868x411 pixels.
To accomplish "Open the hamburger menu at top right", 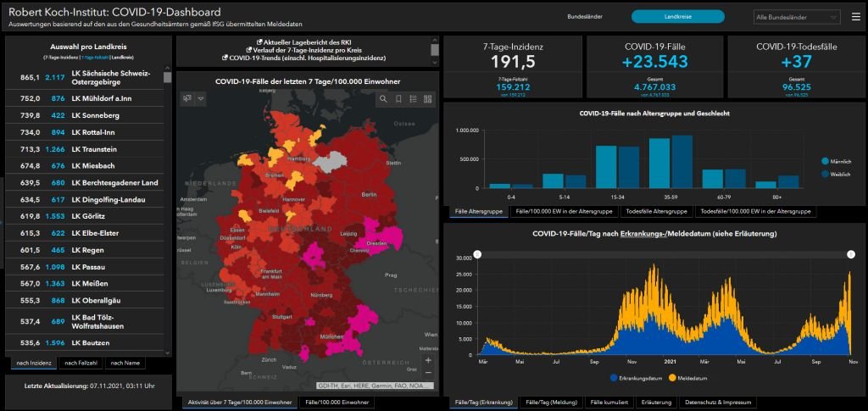I will point(855,17).
